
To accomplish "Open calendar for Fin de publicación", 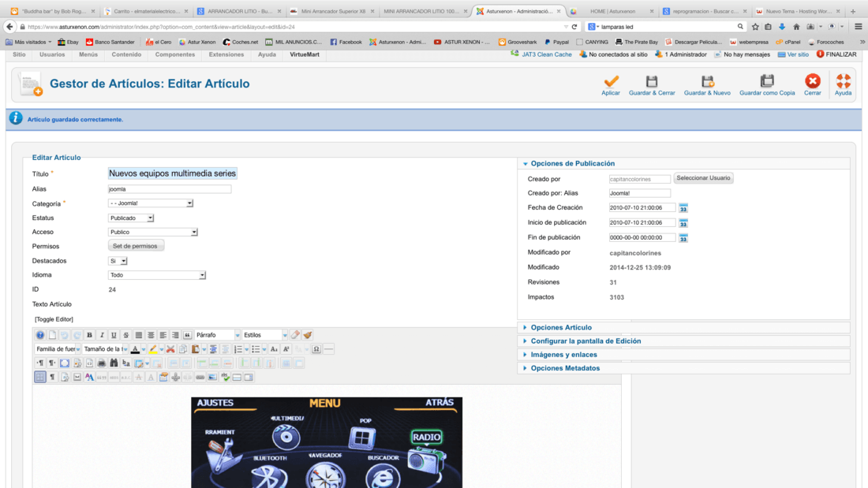I will (683, 238).
